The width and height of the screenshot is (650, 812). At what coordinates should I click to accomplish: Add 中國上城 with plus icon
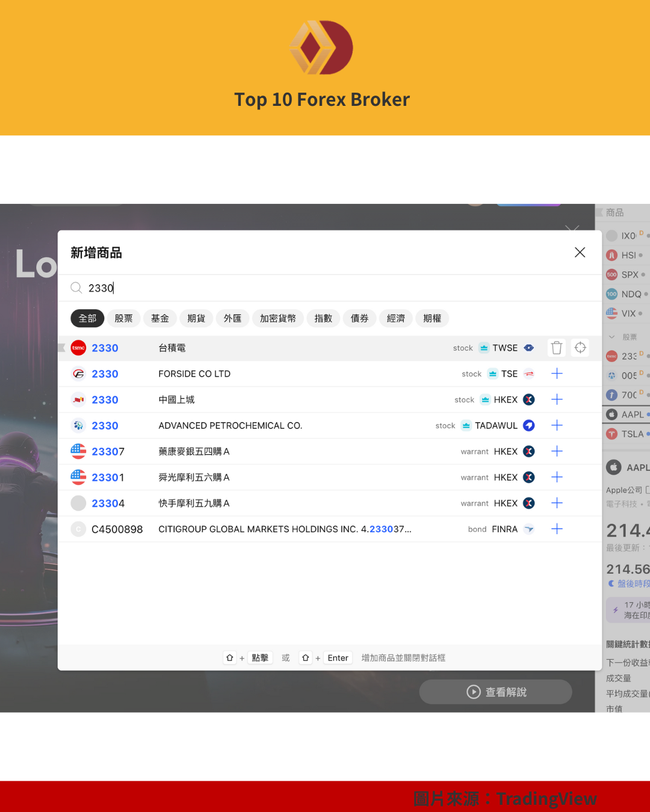coord(557,399)
